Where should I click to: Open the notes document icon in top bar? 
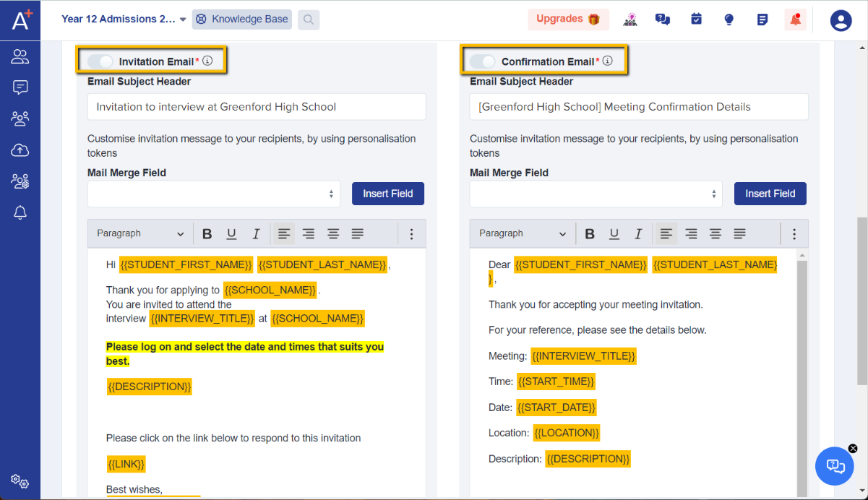(x=762, y=20)
